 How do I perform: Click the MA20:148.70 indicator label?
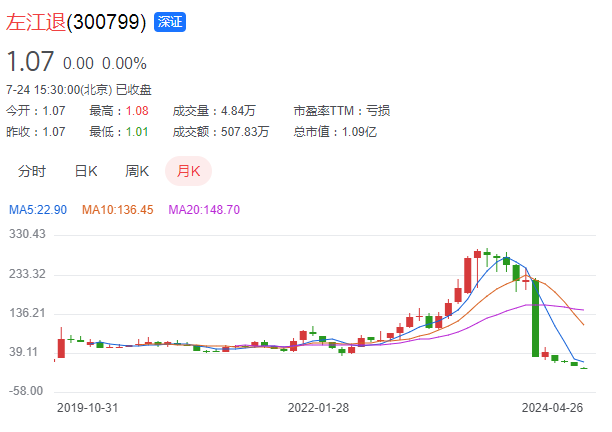(204, 210)
